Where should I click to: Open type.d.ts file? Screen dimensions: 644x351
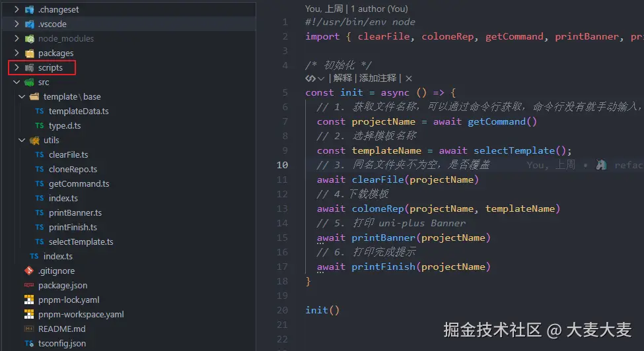[65, 125]
